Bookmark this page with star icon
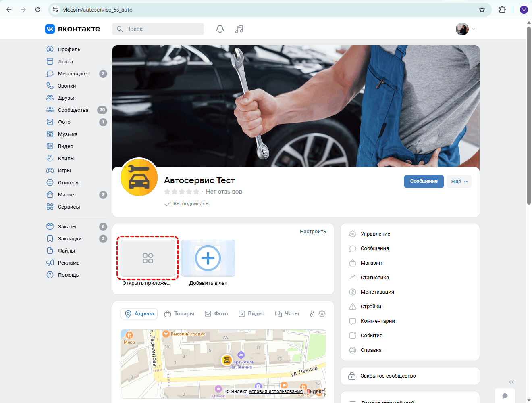The height and width of the screenshot is (403, 532). (482, 10)
